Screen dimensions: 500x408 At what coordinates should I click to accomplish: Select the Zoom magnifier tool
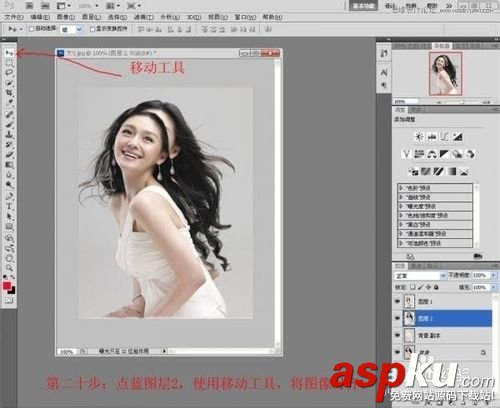pyautogui.click(x=9, y=268)
